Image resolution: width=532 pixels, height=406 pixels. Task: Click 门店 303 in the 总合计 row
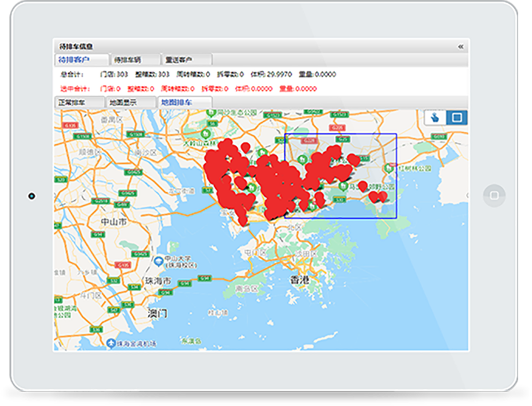click(x=114, y=74)
